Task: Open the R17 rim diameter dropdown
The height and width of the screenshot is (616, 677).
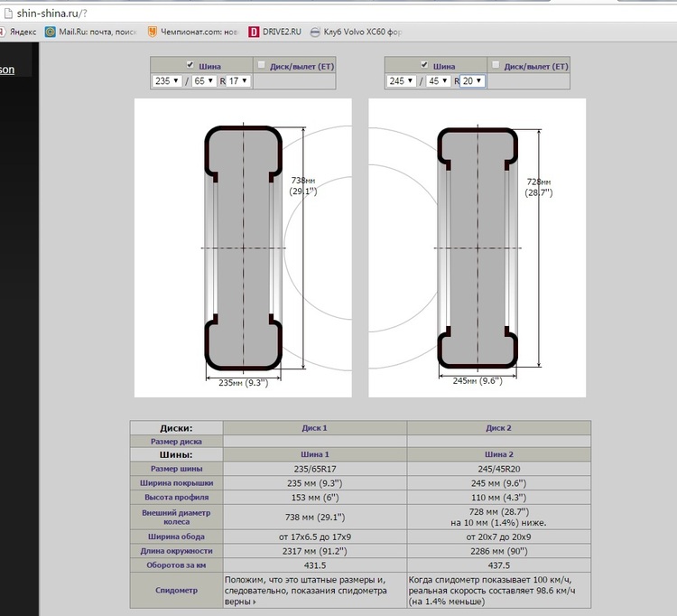Action: (x=238, y=81)
